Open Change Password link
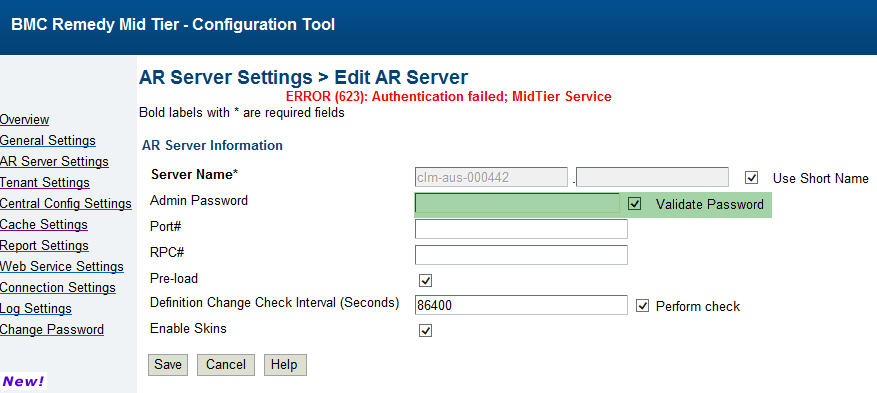Viewport: 877px width, 393px height. click(52, 330)
